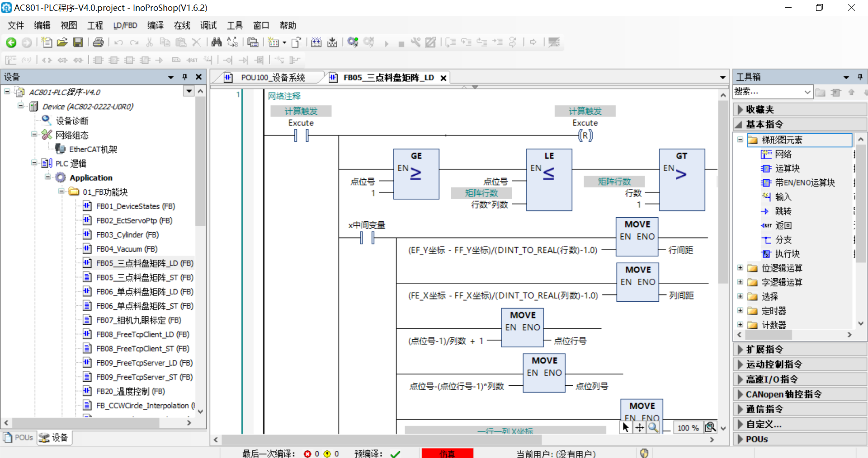
Task: Click the editor vertical scrollbar
Action: 723,192
